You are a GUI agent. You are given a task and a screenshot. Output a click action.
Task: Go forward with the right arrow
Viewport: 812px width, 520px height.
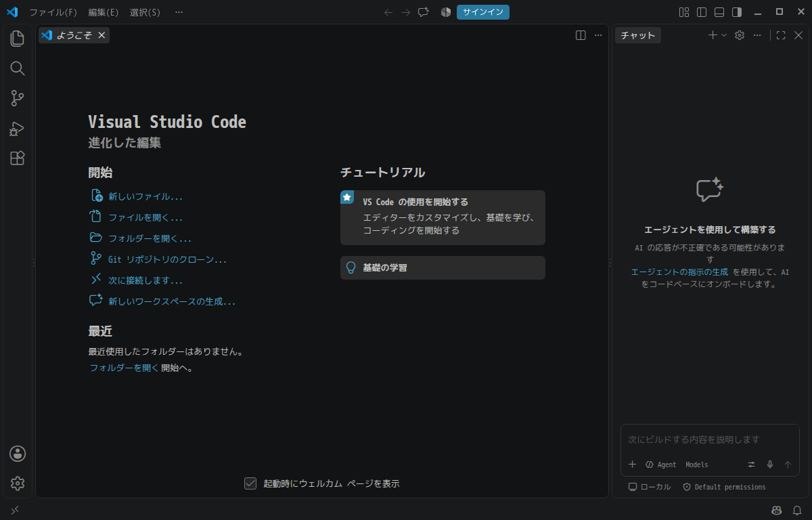[x=406, y=12]
